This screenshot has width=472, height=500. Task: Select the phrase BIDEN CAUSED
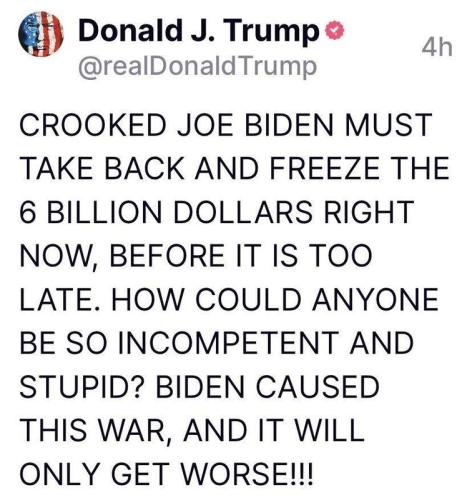pos(267,386)
